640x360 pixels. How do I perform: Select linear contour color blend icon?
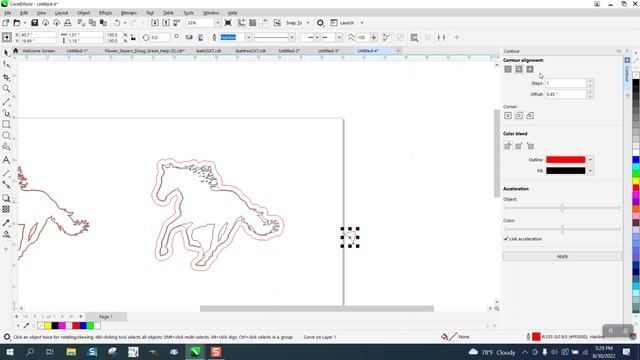(x=508, y=146)
